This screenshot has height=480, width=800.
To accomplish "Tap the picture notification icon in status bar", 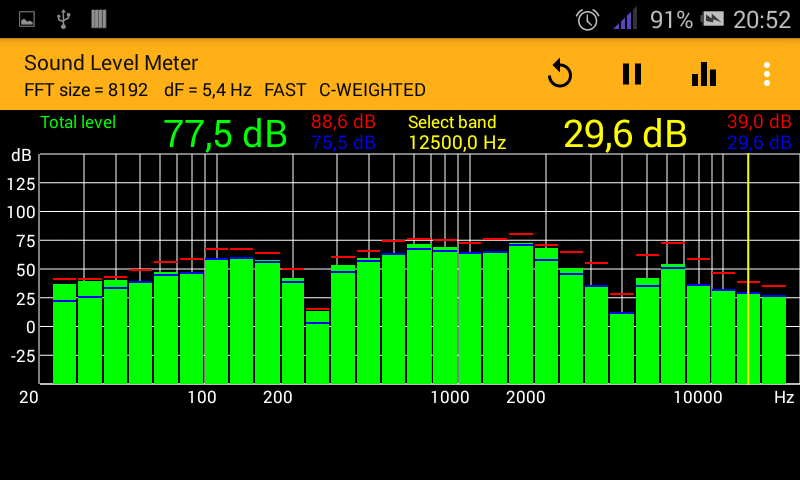I will click(x=27, y=19).
